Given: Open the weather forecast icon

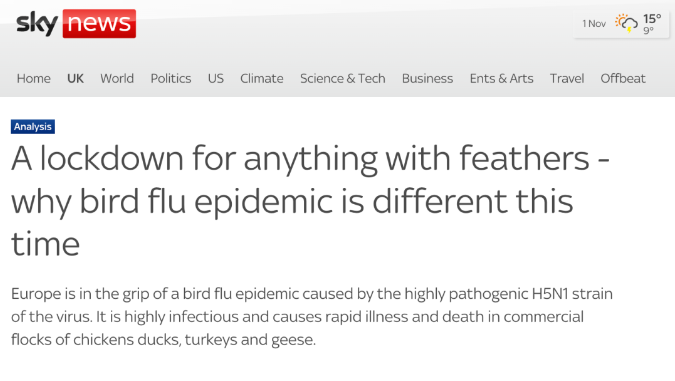Looking at the screenshot, I should 626,23.
